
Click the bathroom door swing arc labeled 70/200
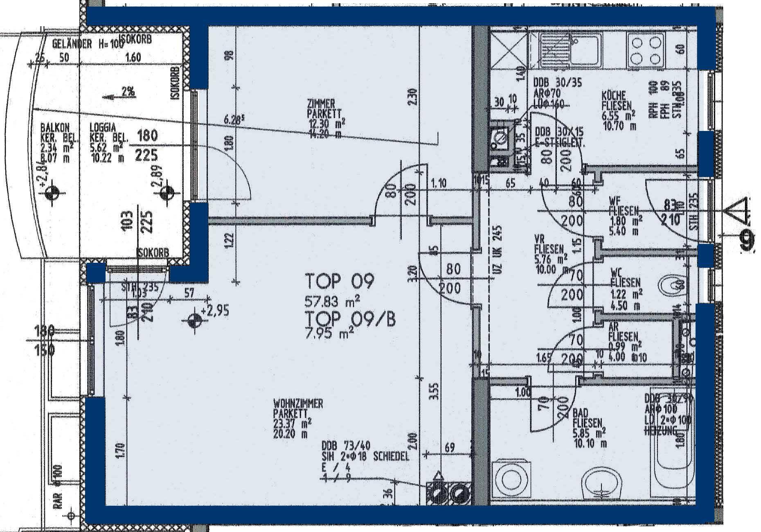[x=554, y=404]
